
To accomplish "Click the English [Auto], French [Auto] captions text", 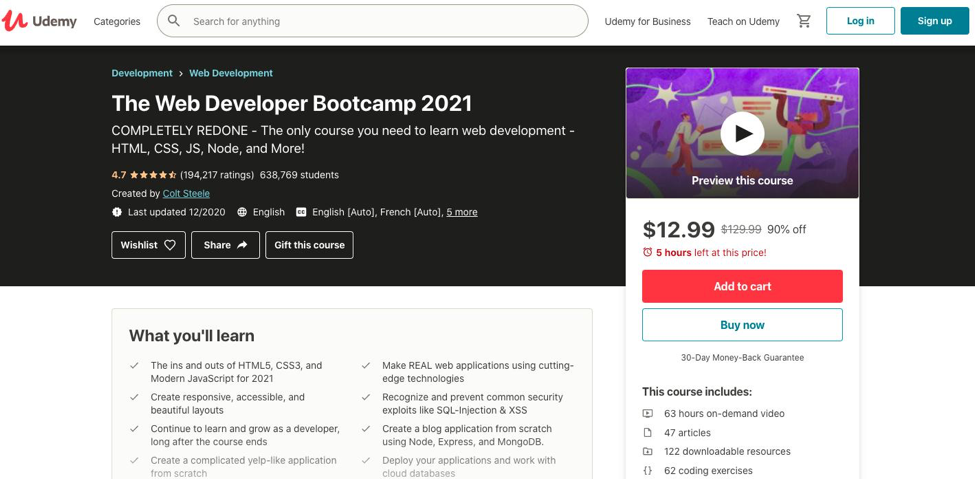I will coord(377,212).
